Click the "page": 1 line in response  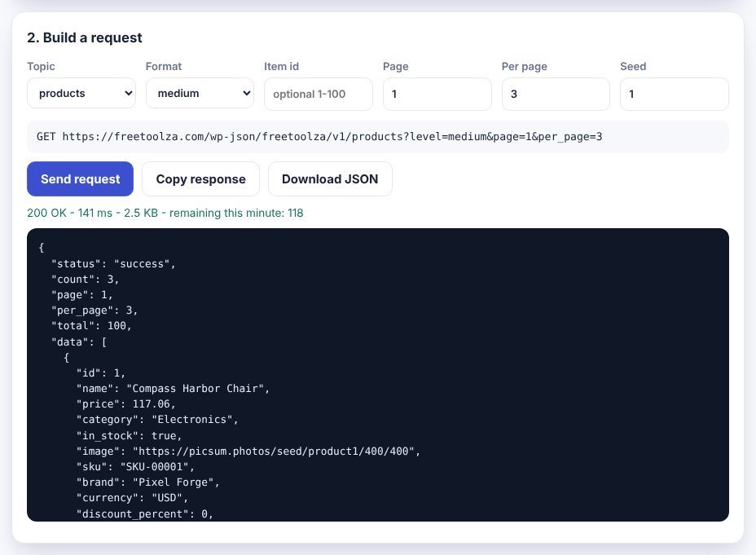(82, 295)
